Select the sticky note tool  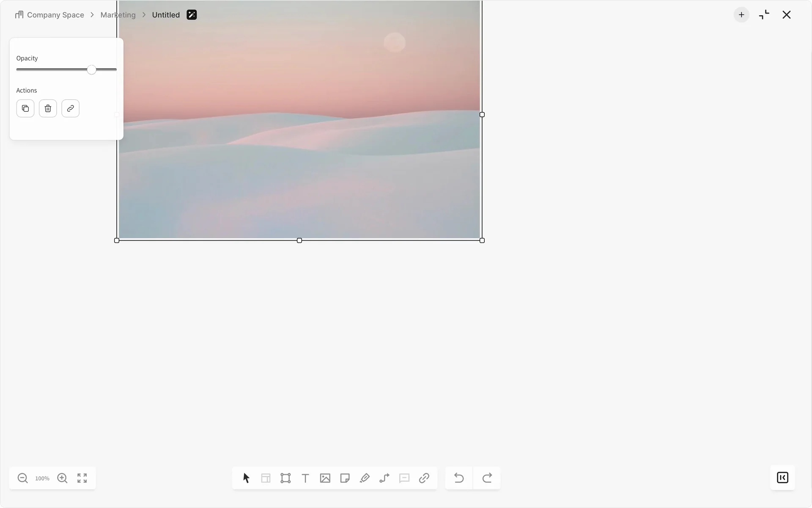345,478
